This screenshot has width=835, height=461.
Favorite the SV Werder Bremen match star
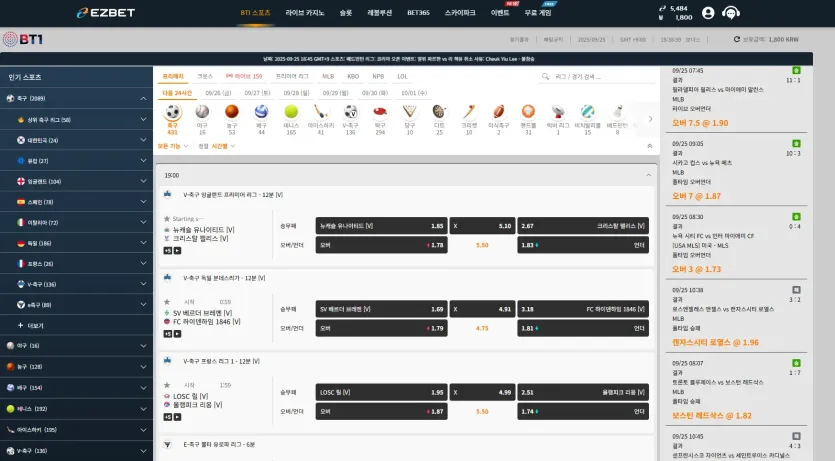click(x=167, y=302)
